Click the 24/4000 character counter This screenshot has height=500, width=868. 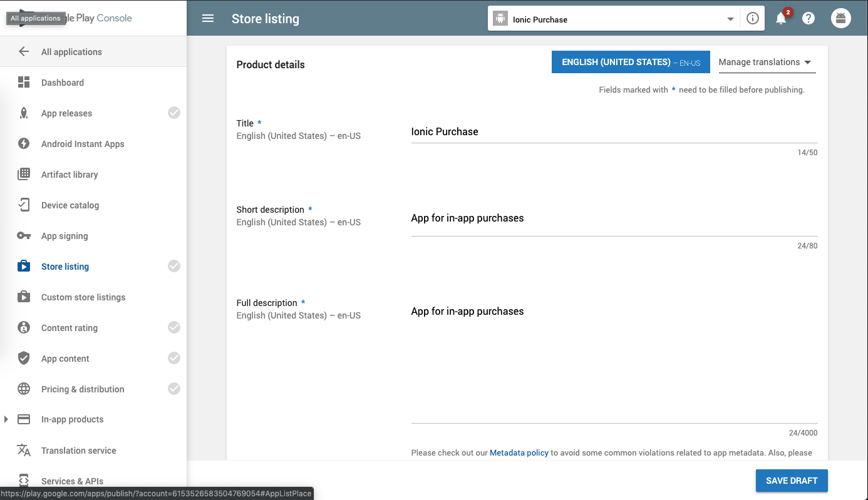[803, 433]
